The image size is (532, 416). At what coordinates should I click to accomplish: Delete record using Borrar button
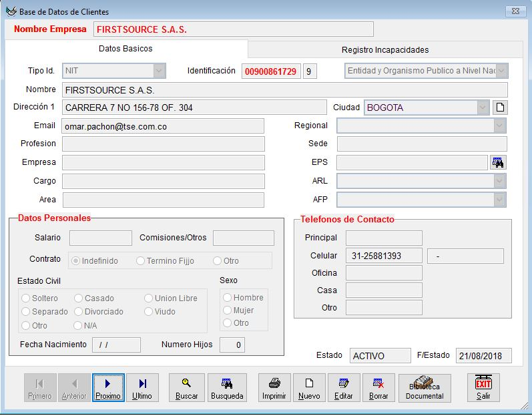click(378, 388)
